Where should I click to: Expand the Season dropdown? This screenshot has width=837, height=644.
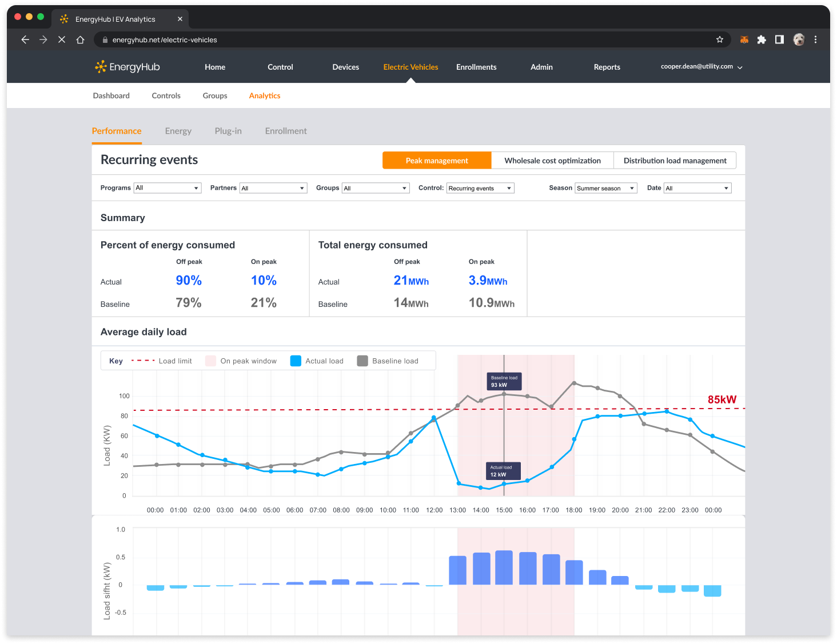[x=605, y=188]
